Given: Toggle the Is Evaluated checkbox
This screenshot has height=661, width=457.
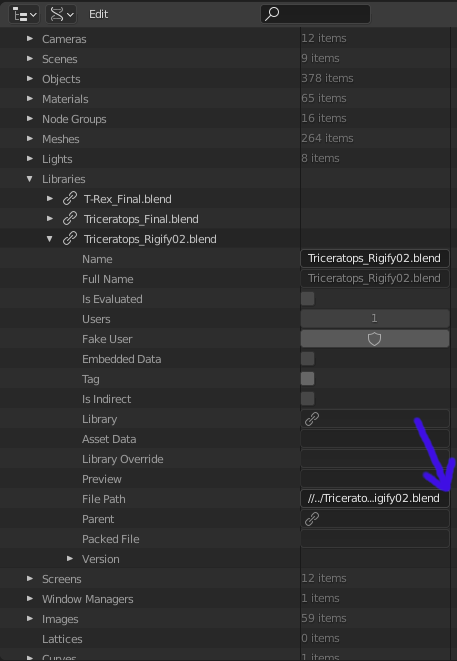Looking at the screenshot, I should point(307,299).
